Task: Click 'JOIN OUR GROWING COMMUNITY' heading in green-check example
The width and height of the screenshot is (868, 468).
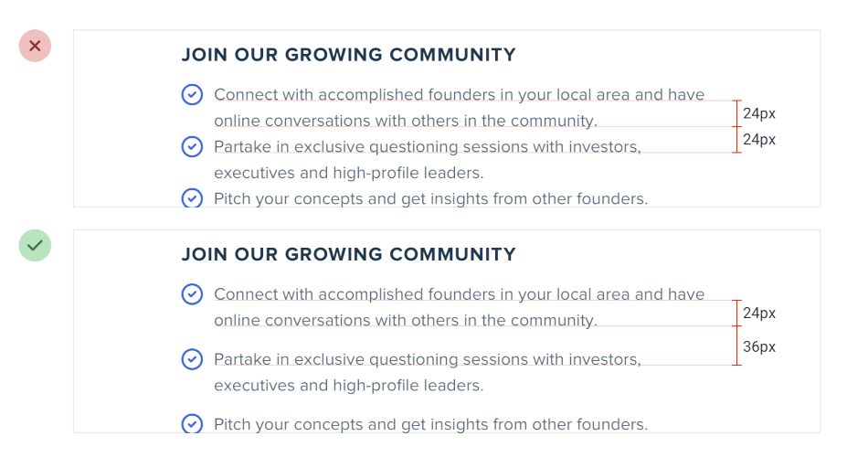Action: point(348,254)
